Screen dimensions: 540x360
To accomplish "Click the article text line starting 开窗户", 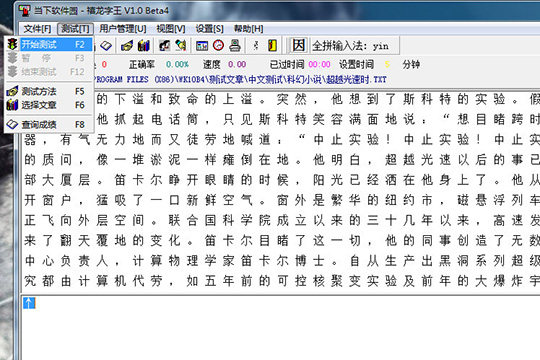I will pos(281,200).
